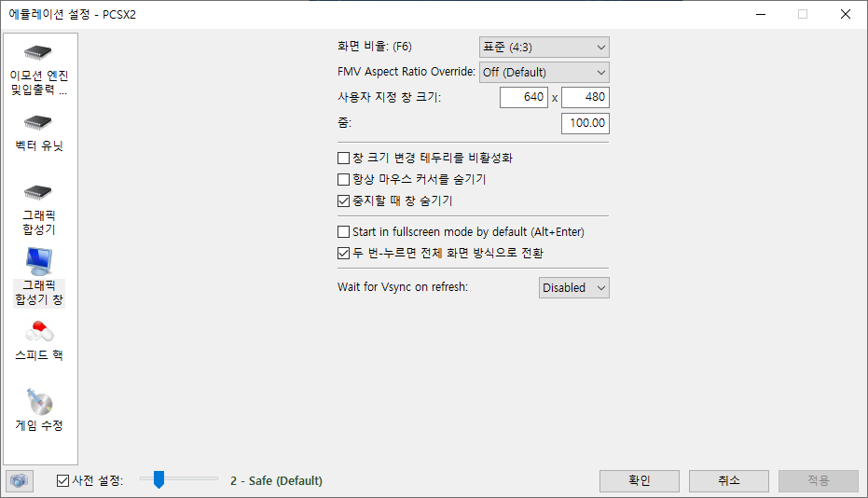Click the 사용자 지정 창 크기 label
The height and width of the screenshot is (498, 868).
tap(389, 98)
